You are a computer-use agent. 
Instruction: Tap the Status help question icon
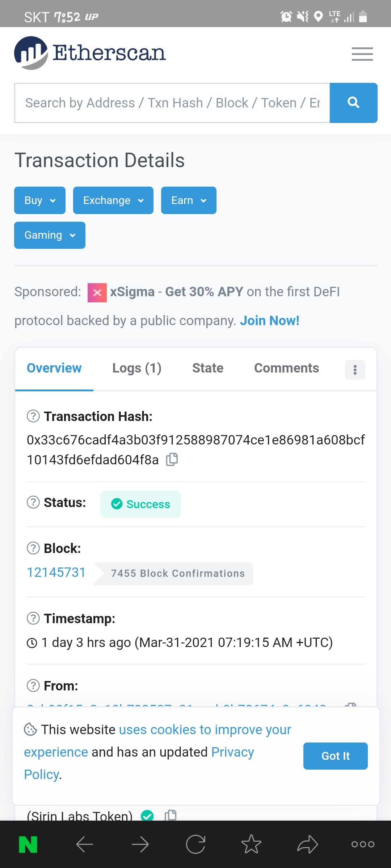coord(33,502)
